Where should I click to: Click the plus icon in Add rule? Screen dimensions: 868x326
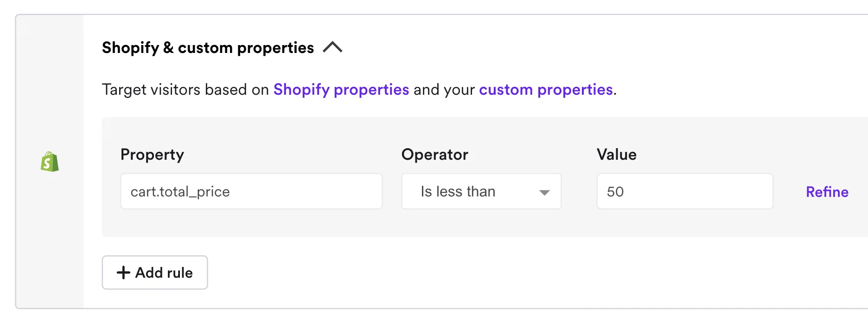(x=123, y=273)
